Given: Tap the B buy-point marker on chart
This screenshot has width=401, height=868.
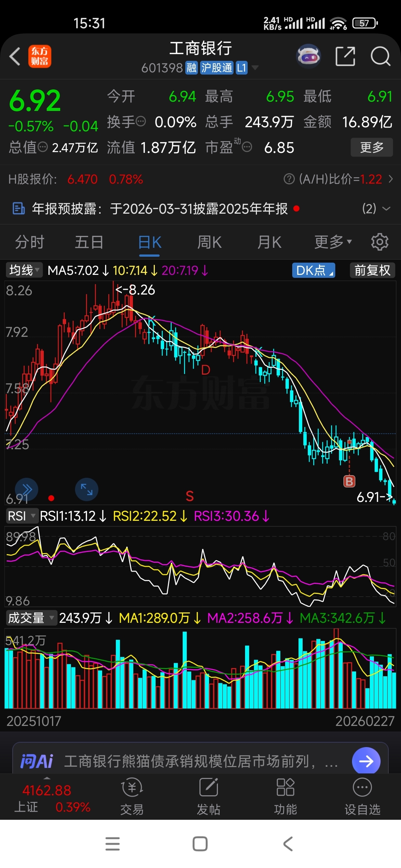Looking at the screenshot, I should coord(349,481).
